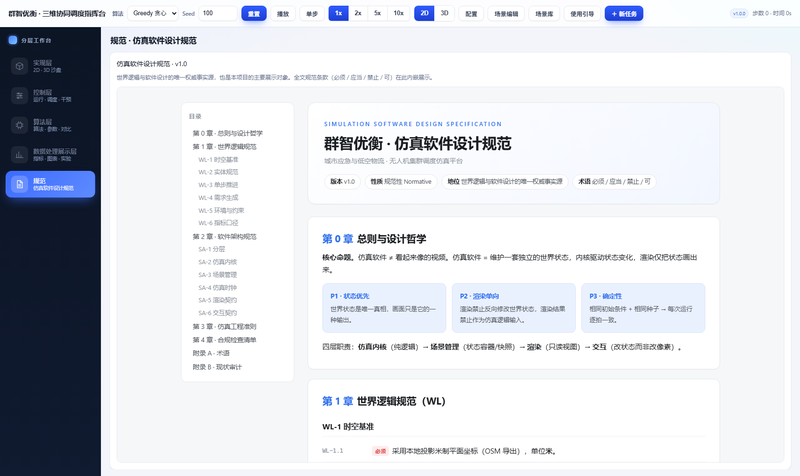Select the 算法层 chip icon
The height and width of the screenshot is (476, 800).
coord(19,126)
